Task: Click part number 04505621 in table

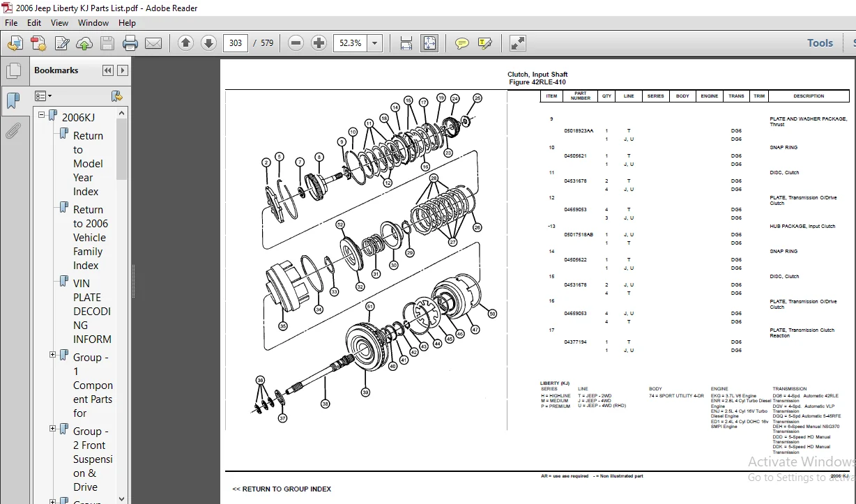Action: click(x=575, y=155)
